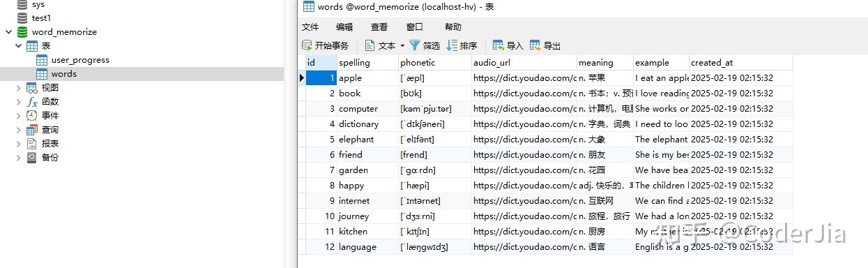This screenshot has height=268, width=868.
Task: Click the phonetic cell '[frend]'
Action: (x=435, y=155)
